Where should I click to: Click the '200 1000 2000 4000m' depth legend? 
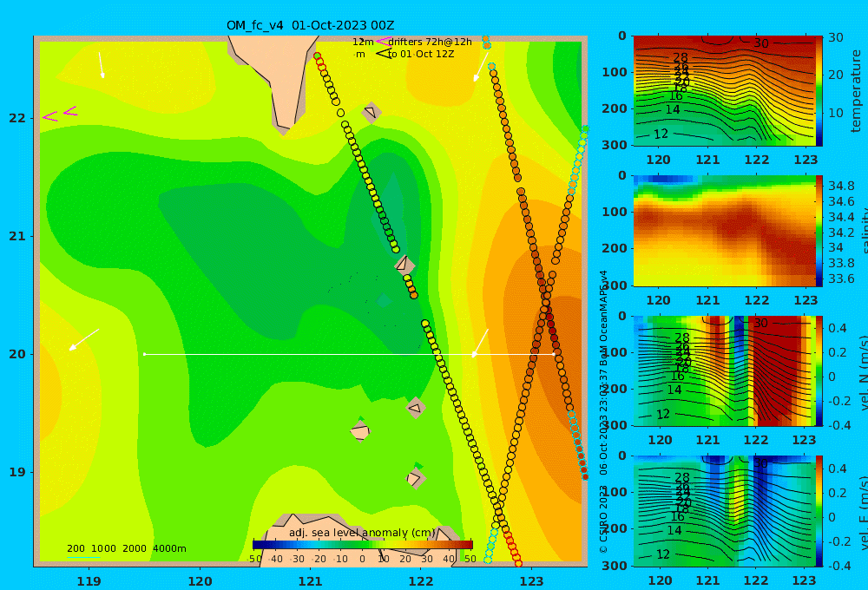pos(126,548)
